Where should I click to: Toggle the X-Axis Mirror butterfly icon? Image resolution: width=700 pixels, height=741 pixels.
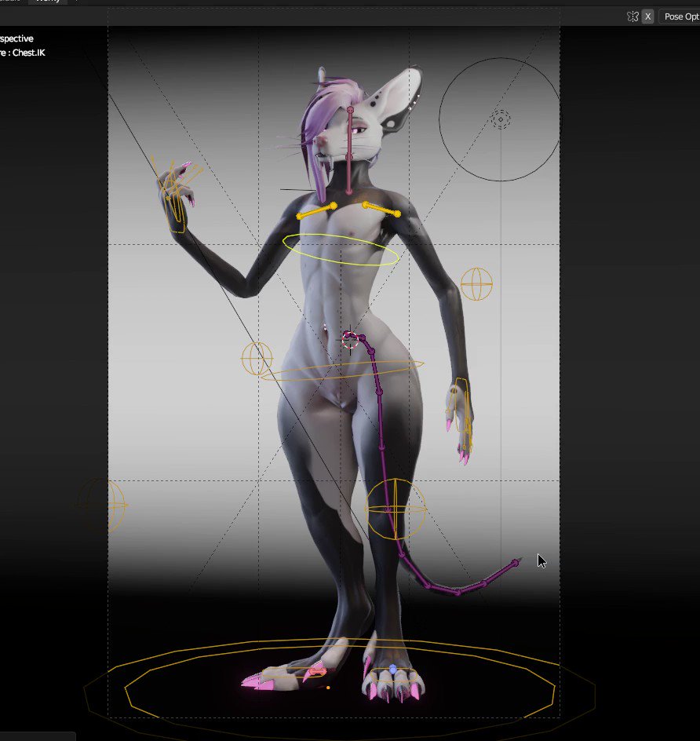point(633,16)
